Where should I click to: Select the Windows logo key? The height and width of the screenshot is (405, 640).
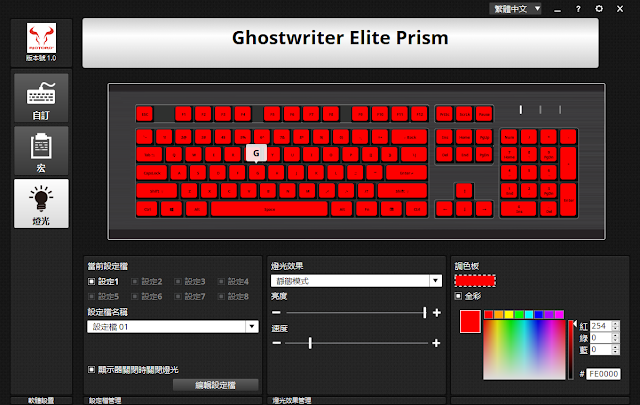171,209
